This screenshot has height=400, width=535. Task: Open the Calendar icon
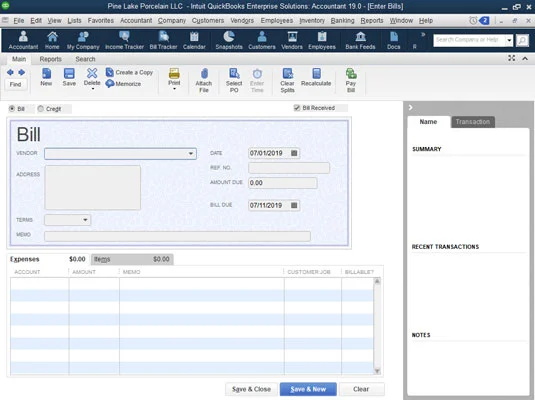point(194,40)
